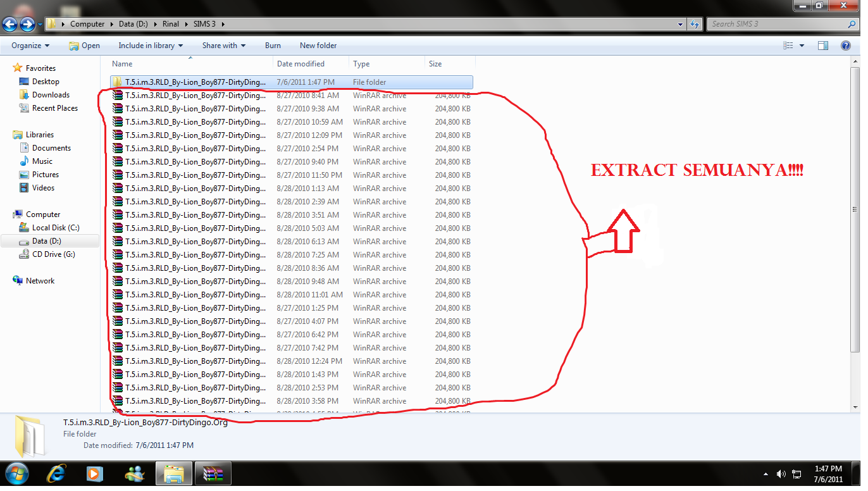Select the archive modified 8/28/2010 12:24 PM
This screenshot has width=868, height=491.
[291, 361]
